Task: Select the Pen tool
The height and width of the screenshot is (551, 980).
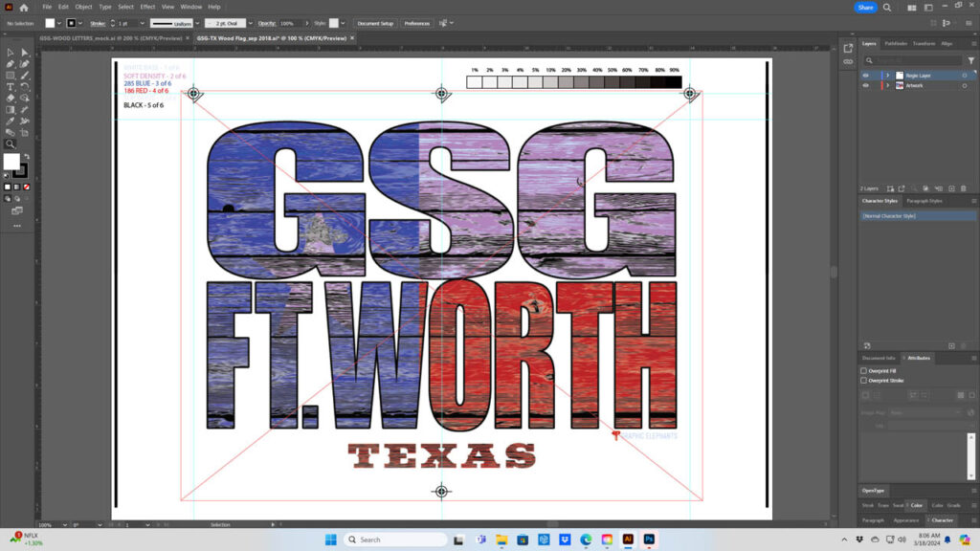Action: click(x=11, y=64)
